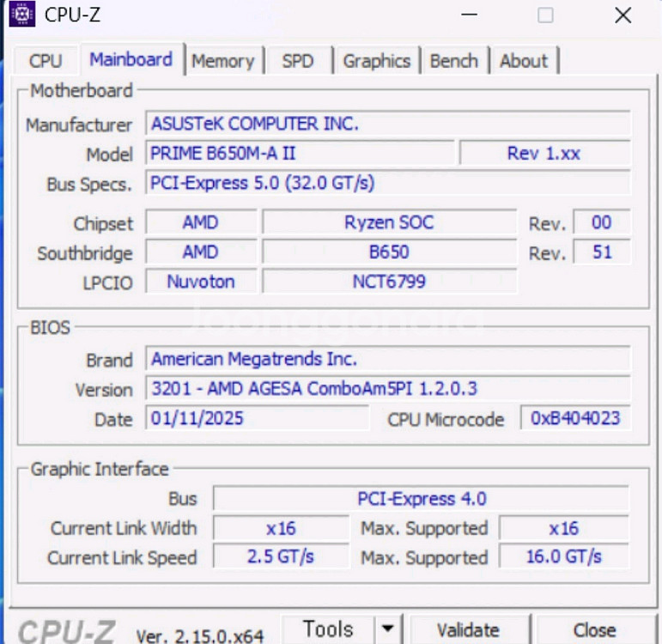Image resolution: width=662 pixels, height=644 pixels.
Task: Select the Mainboard tab
Action: [131, 59]
